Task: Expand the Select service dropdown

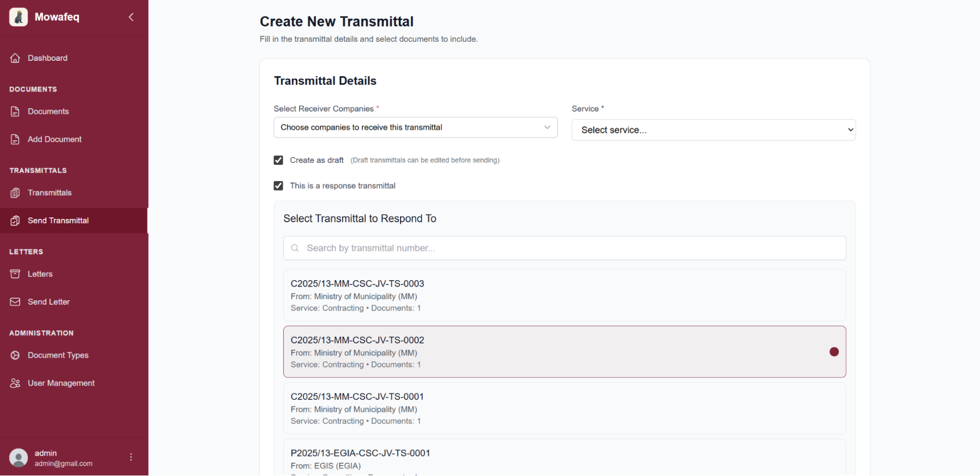Action: [713, 130]
